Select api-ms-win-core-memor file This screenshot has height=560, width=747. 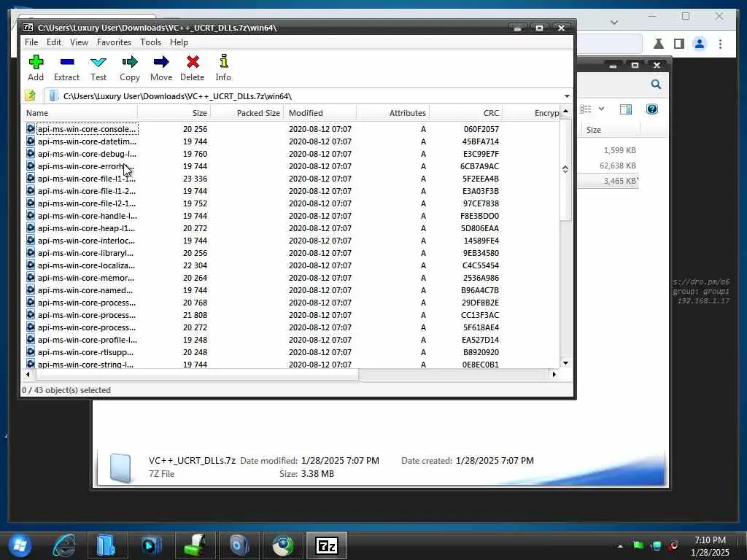[86, 278]
